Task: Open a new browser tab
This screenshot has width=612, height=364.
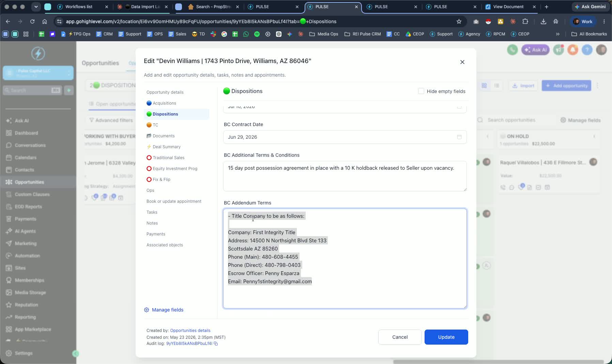Action: [546, 7]
